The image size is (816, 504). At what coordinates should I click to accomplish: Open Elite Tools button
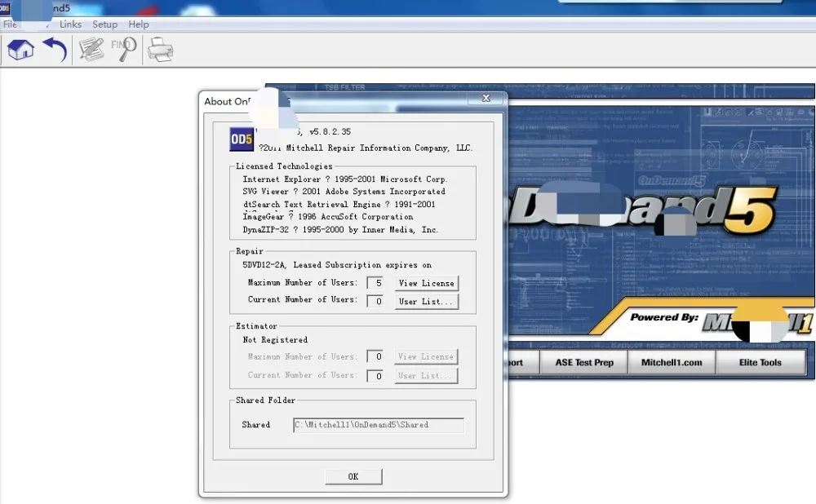point(761,363)
